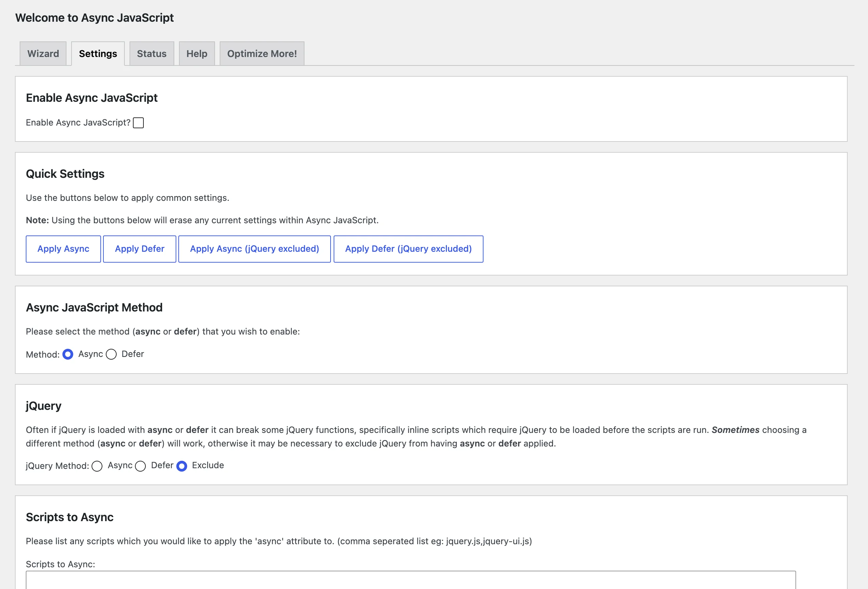Select Defer as the Method radio option
The image size is (868, 589).
point(111,354)
